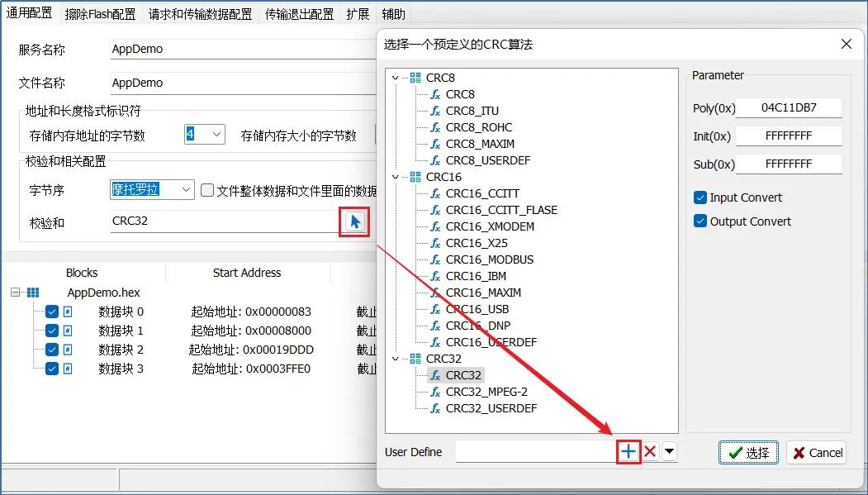Disable the Output Convert checkbox
This screenshot has width=868, height=495.
click(700, 221)
